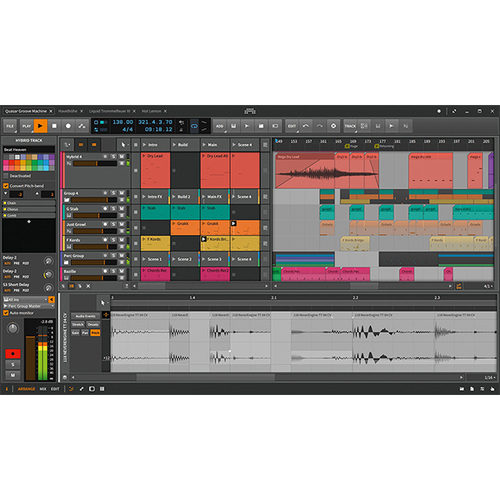Toggle the arranger loop button
Image resolution: width=500 pixels, height=500 pixels.
(194, 126)
